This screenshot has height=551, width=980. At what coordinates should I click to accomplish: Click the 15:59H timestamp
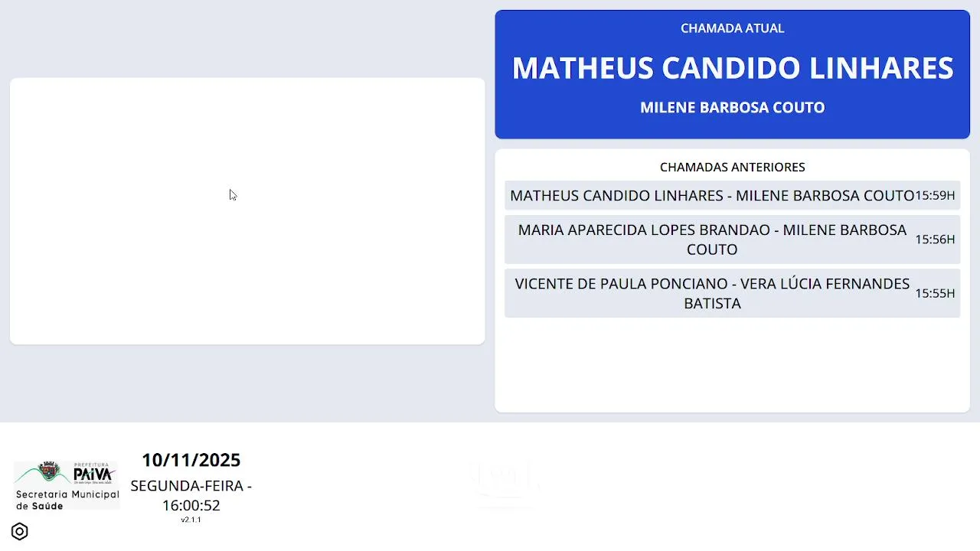click(935, 196)
